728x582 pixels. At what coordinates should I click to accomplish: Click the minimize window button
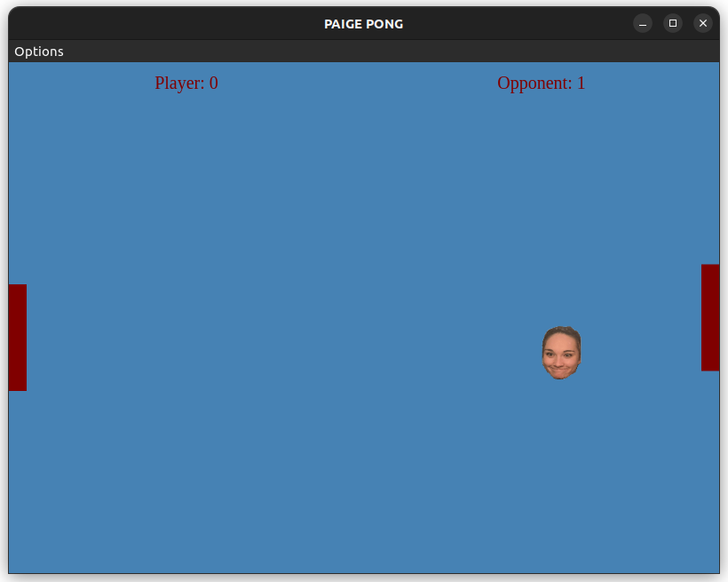[641, 23]
